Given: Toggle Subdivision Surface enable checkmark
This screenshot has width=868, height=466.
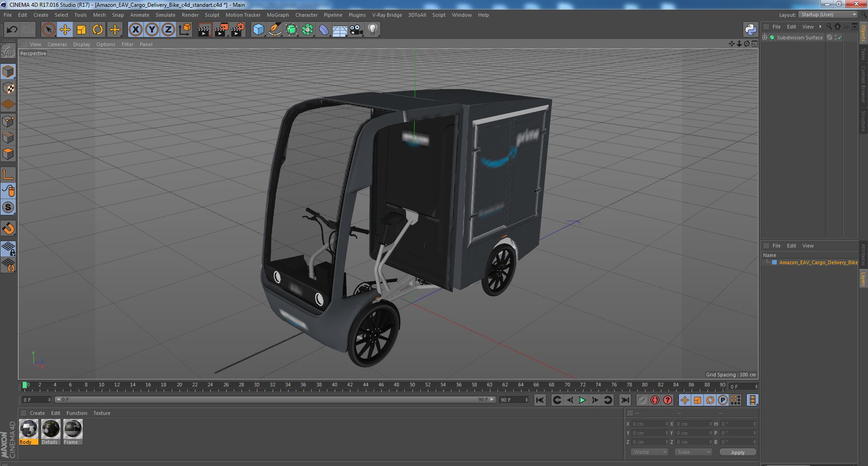Looking at the screenshot, I should click(840, 38).
